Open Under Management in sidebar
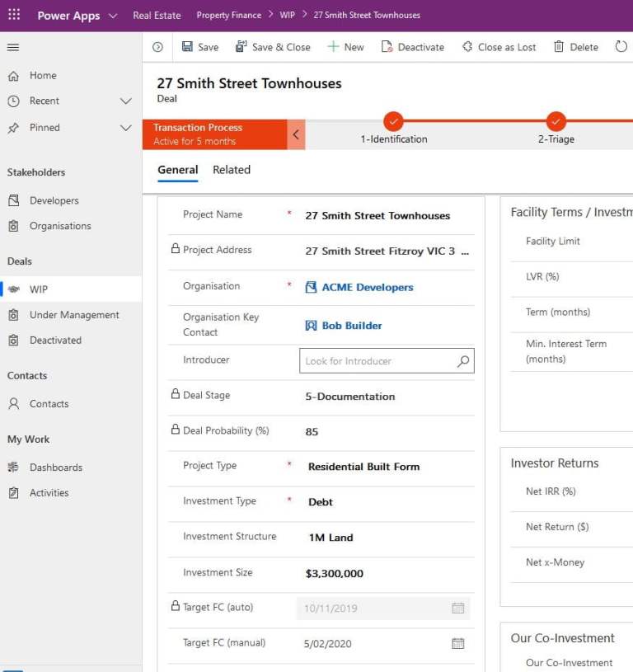633x672 pixels. pos(71,315)
